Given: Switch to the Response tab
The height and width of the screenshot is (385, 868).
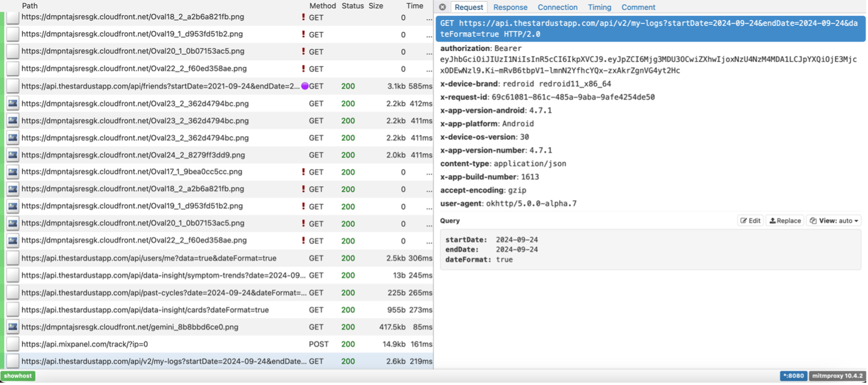Looking at the screenshot, I should click(510, 7).
